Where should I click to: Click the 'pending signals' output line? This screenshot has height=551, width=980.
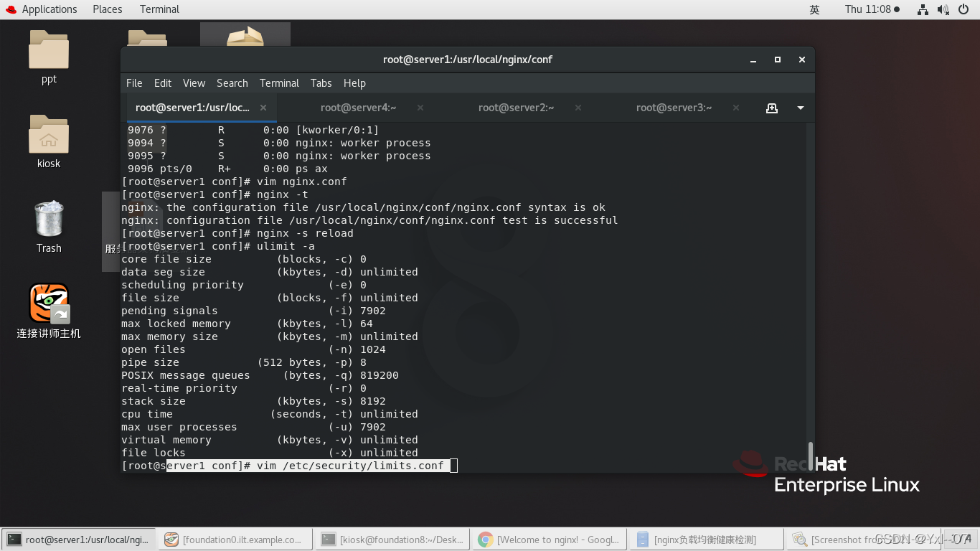pyautogui.click(x=253, y=311)
